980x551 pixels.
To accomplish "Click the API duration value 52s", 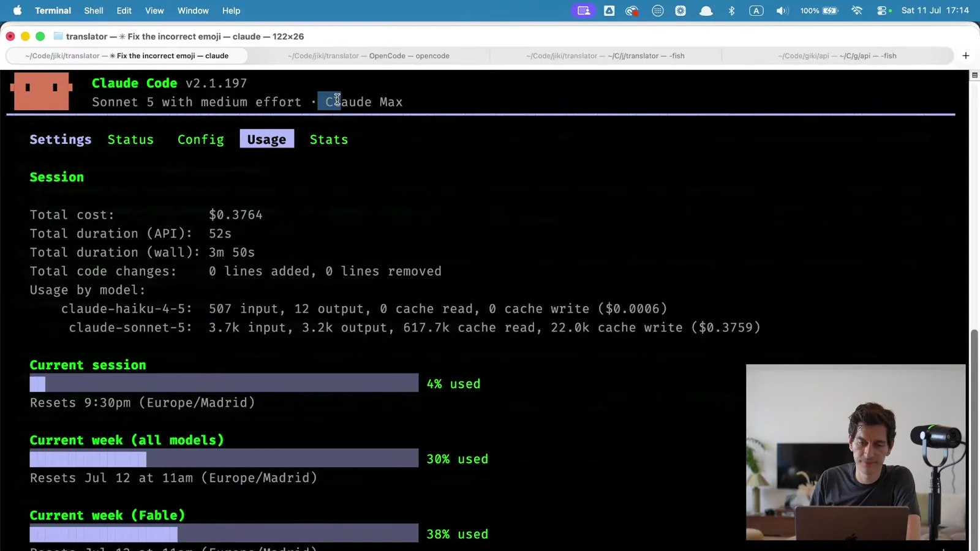I will point(220,234).
